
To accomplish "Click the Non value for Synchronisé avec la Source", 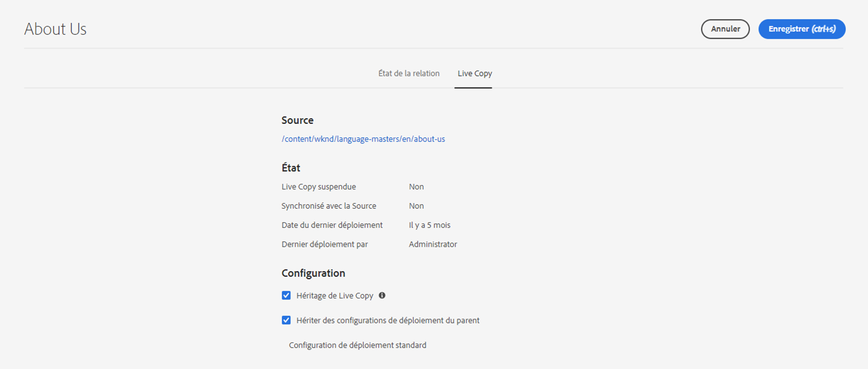I will tap(416, 206).
